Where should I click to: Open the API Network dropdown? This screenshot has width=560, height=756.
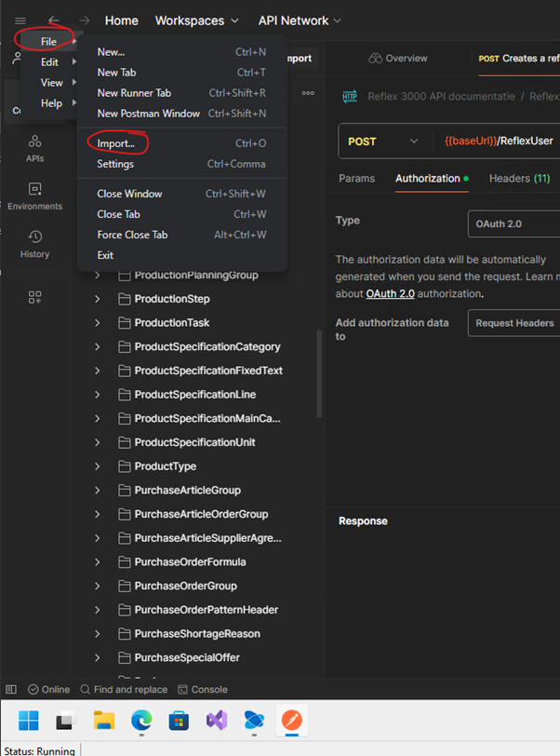(300, 20)
